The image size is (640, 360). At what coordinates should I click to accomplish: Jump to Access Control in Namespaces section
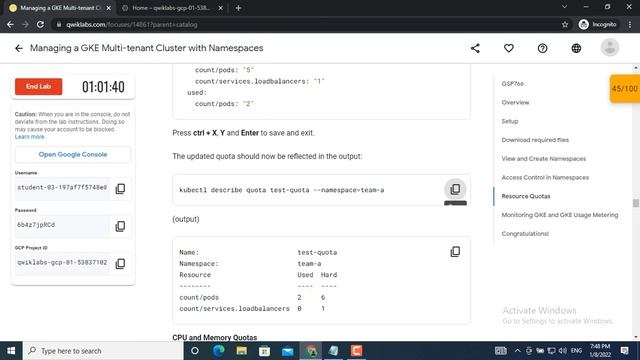click(545, 177)
